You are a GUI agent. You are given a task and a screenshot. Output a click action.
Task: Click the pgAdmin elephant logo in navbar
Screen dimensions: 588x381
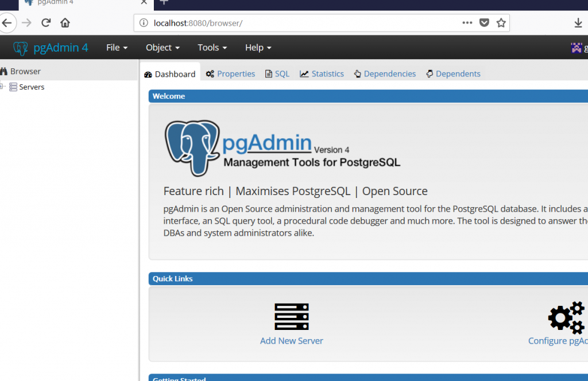[x=21, y=48]
